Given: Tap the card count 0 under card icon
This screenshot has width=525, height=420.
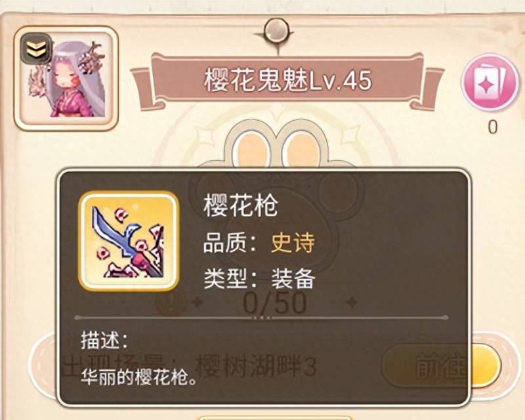Looking at the screenshot, I should (x=492, y=127).
